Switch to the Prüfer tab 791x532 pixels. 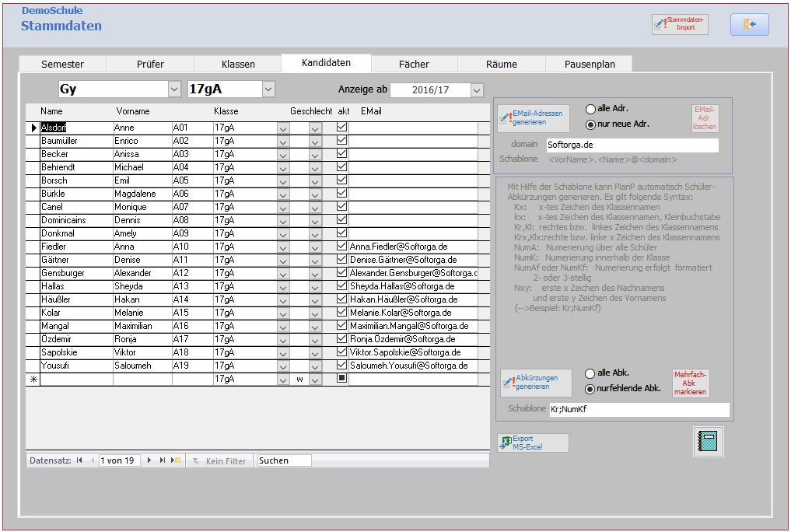150,64
